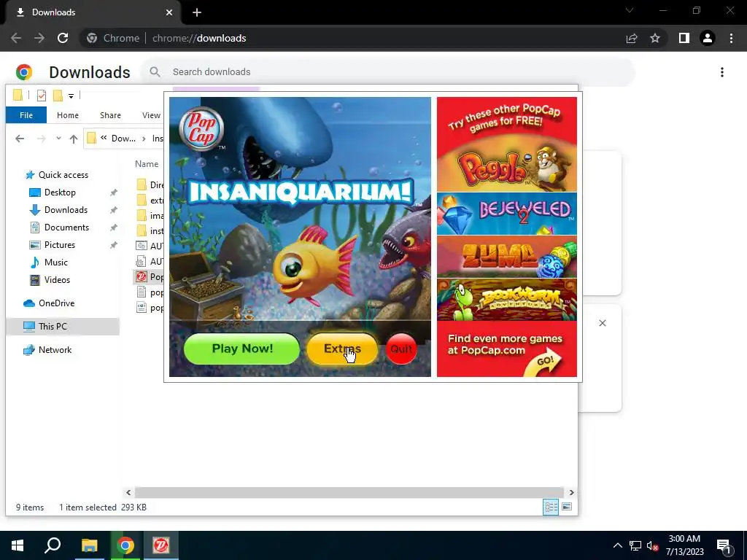
Task: Open the File tab in Explorer
Action: pos(26,115)
